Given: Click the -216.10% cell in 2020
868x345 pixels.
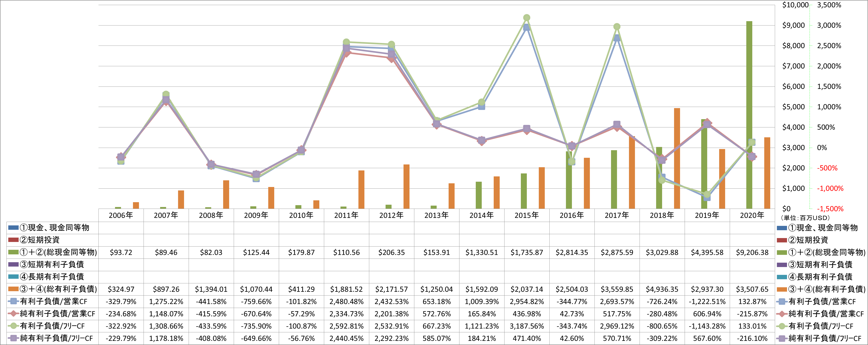Looking at the screenshot, I should [x=752, y=338].
